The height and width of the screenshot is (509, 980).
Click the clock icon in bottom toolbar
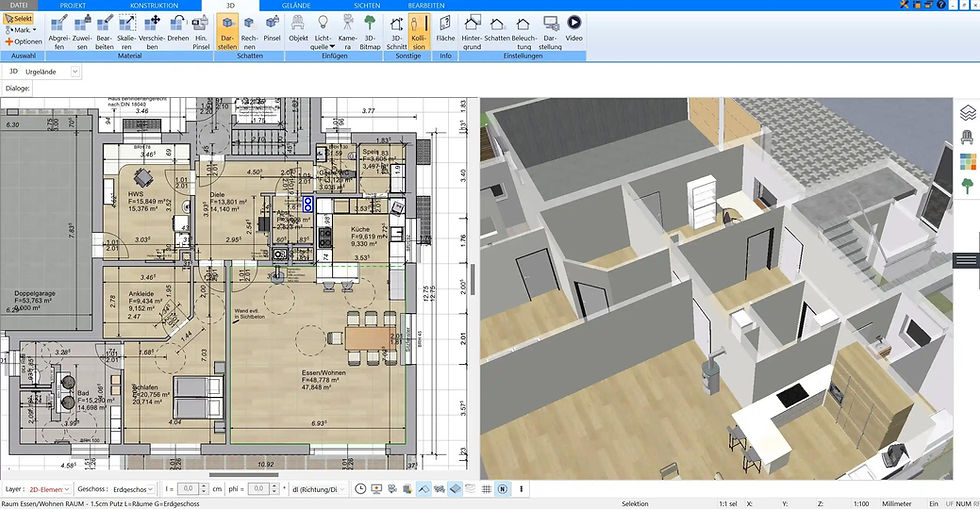point(360,489)
